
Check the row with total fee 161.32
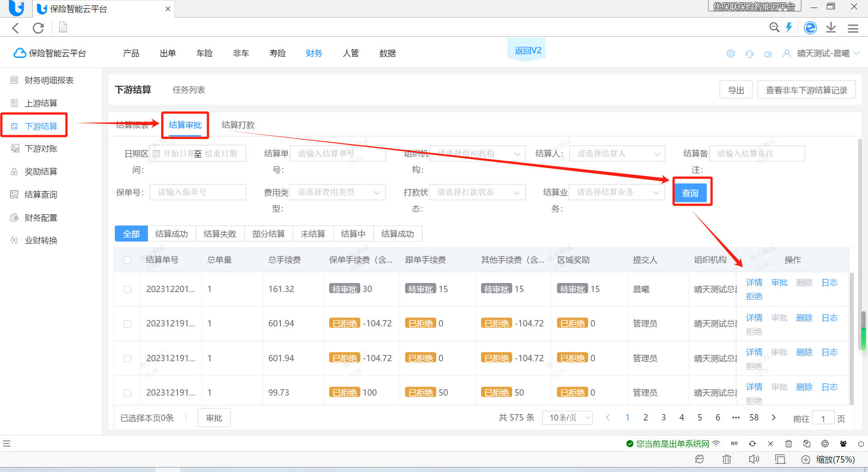[127, 289]
